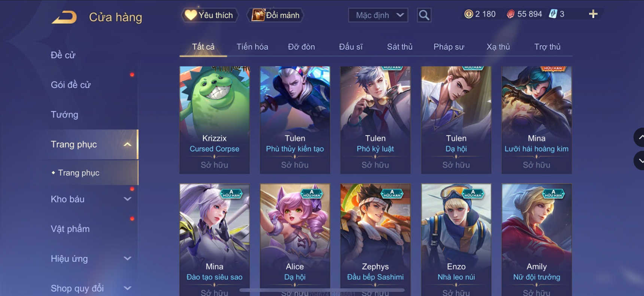Expand the Hiệu ứng sidebar section
The height and width of the screenshot is (296, 644).
click(x=128, y=259)
